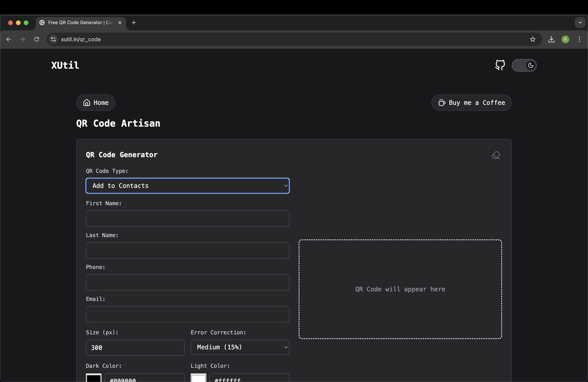The height and width of the screenshot is (382, 588).
Task: Open the GitHub repository icon
Action: (500, 65)
